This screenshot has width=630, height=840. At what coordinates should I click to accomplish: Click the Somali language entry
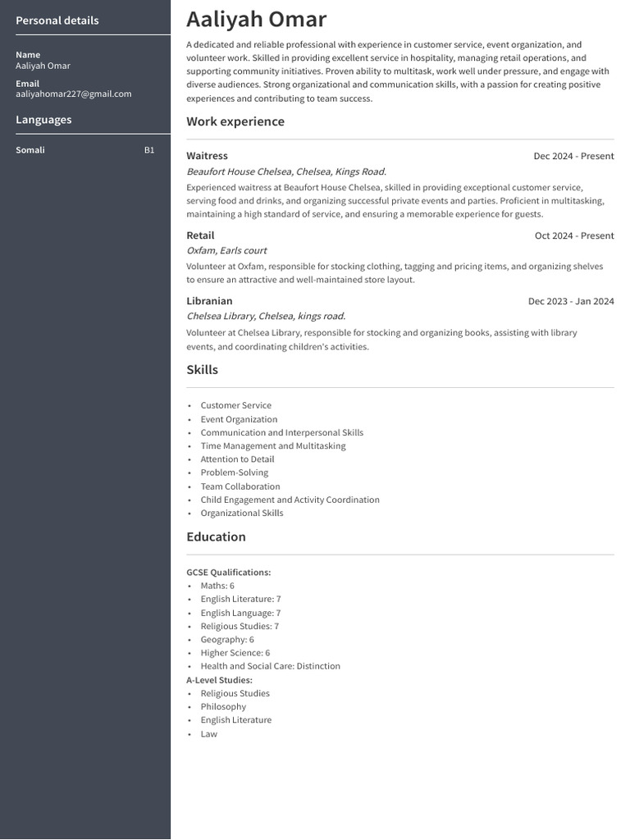pos(30,150)
